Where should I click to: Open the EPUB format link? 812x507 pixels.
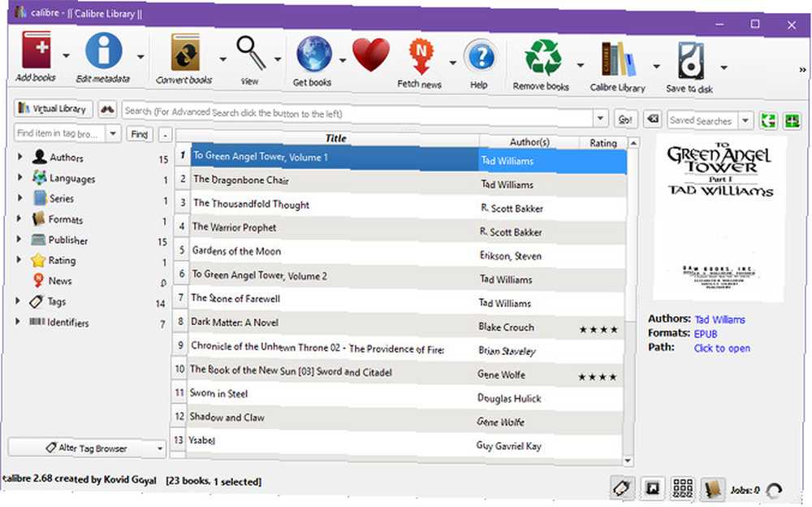(706, 334)
